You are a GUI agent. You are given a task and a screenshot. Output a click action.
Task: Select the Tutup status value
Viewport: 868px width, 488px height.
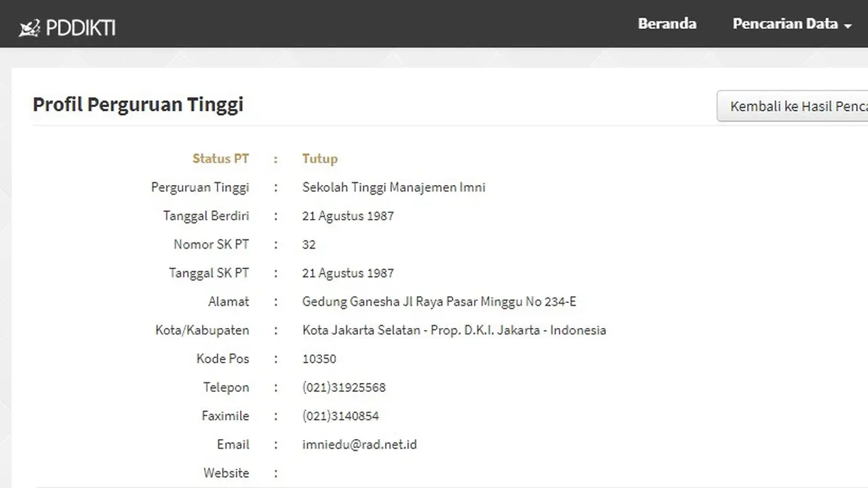[x=319, y=159]
